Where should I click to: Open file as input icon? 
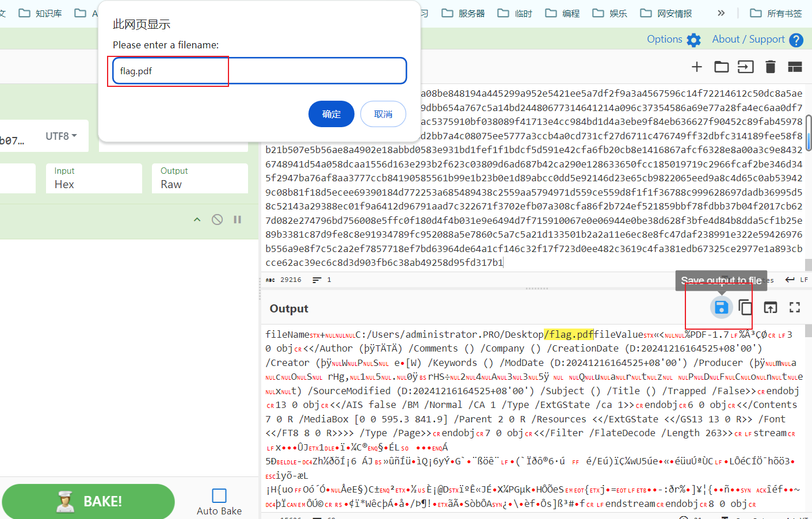point(746,67)
